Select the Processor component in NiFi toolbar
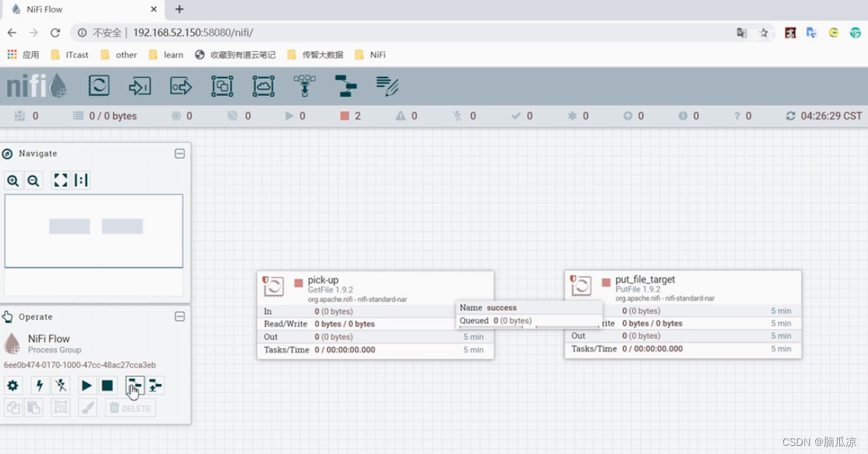 [99, 86]
